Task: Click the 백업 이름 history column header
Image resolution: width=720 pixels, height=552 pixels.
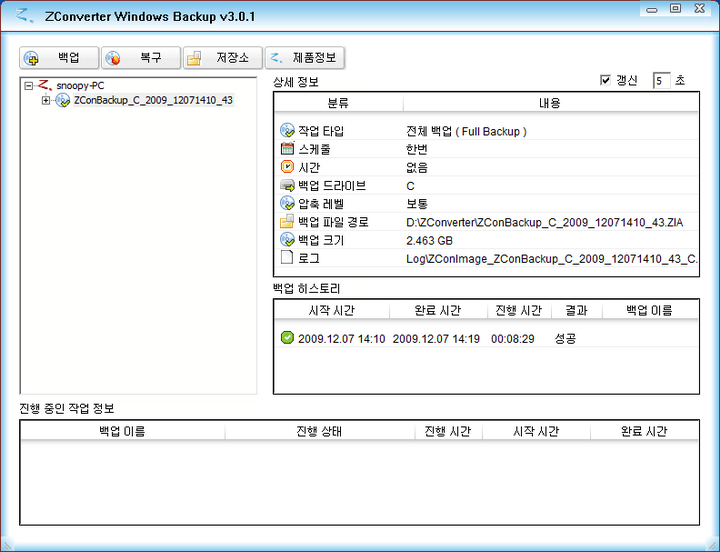Action: tap(650, 310)
